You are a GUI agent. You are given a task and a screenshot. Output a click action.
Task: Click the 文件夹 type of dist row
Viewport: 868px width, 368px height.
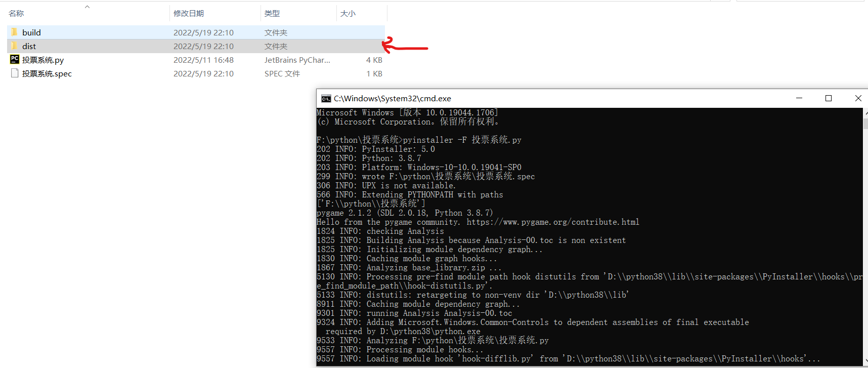276,46
